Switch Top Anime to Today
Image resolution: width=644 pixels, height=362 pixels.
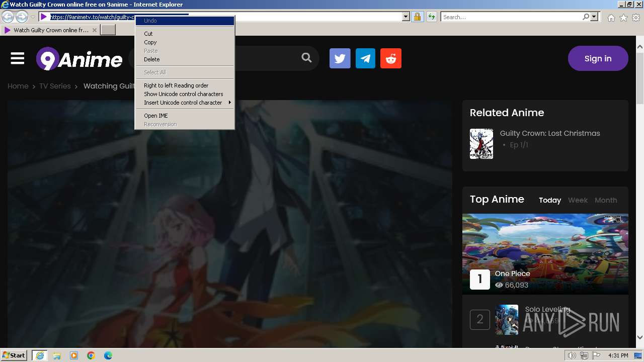point(550,200)
